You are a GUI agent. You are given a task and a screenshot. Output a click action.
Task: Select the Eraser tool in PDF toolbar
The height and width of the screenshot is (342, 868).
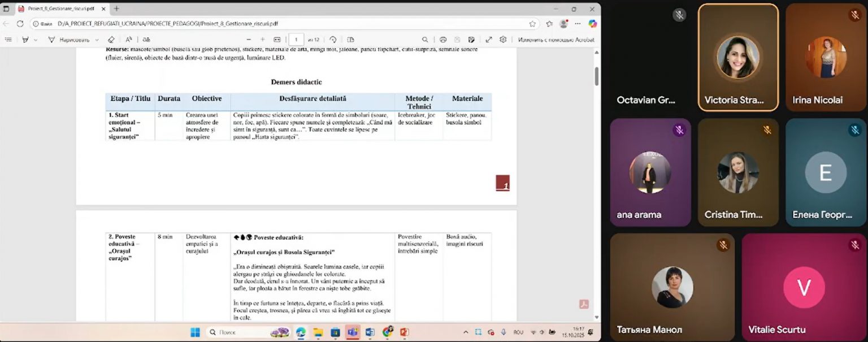[111, 40]
